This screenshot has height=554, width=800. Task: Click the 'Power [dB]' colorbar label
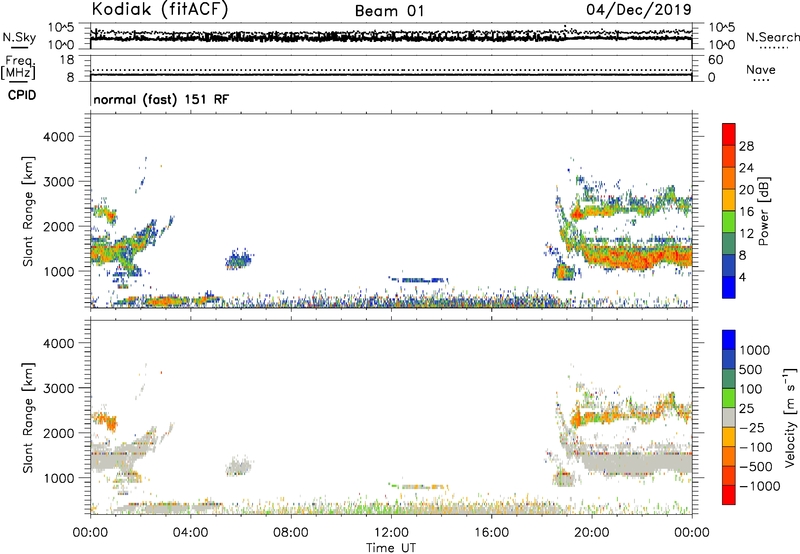(x=763, y=211)
